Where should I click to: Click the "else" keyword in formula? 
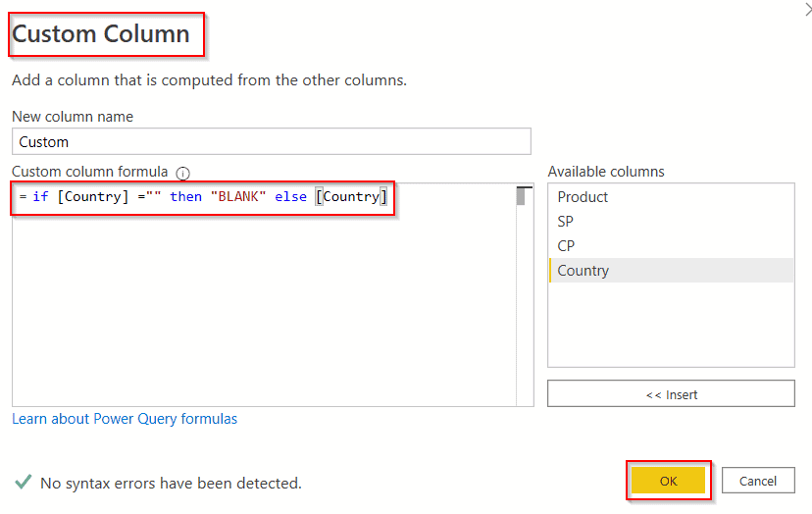pos(290,197)
